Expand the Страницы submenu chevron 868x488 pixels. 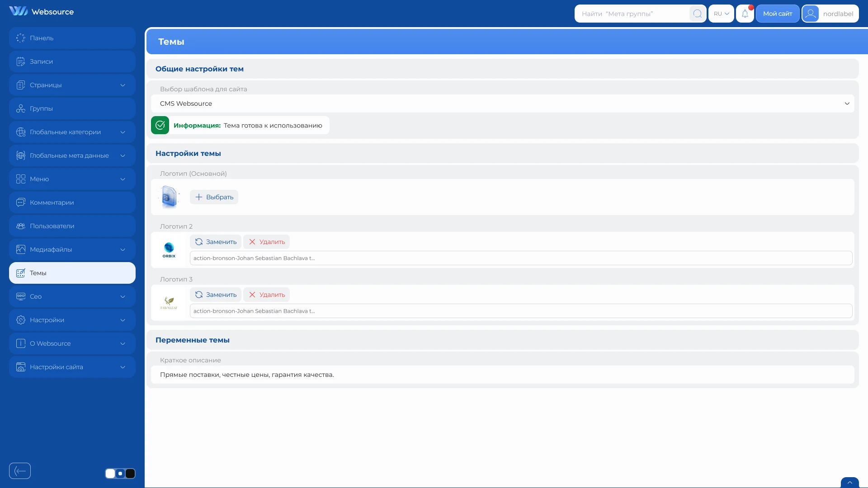point(123,85)
